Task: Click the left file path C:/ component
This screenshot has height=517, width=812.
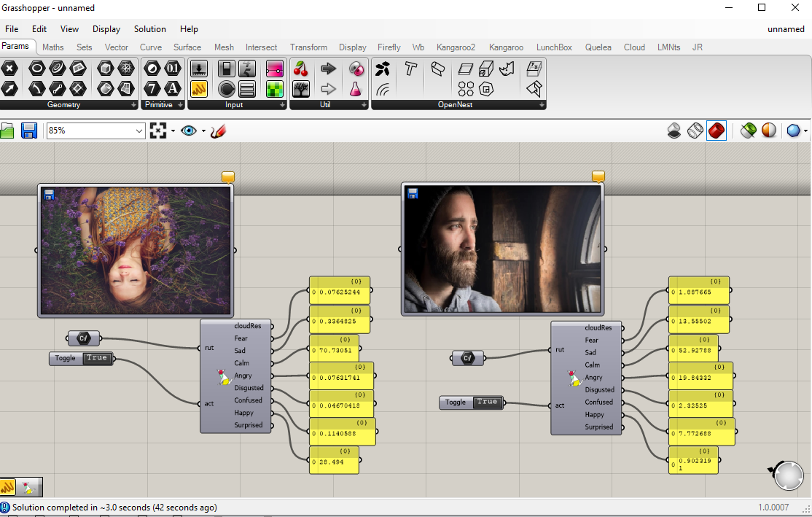Action: (84, 338)
